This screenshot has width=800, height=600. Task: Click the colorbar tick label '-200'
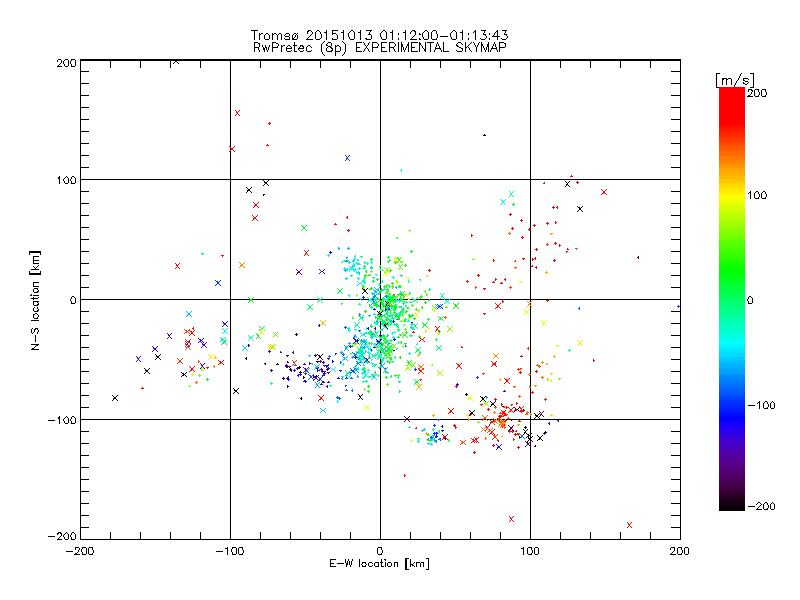[x=761, y=506]
